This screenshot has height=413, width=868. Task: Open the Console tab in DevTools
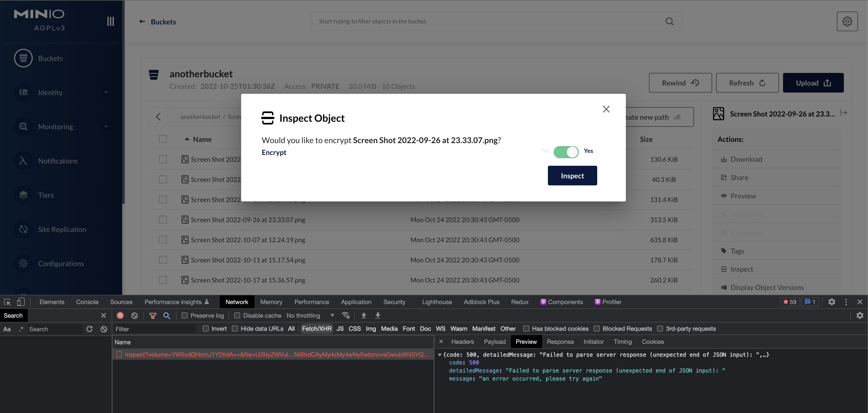[x=87, y=302]
